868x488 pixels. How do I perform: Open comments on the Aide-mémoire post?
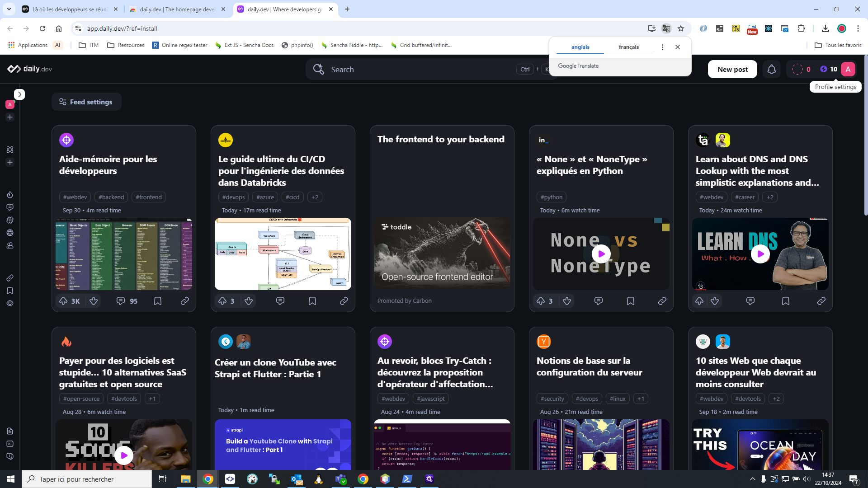coord(121,301)
